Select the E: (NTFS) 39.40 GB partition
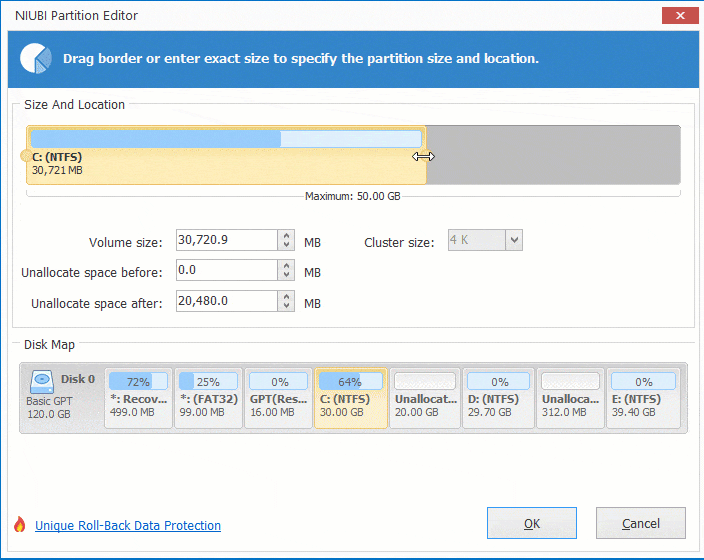704x560 pixels. tap(644, 398)
